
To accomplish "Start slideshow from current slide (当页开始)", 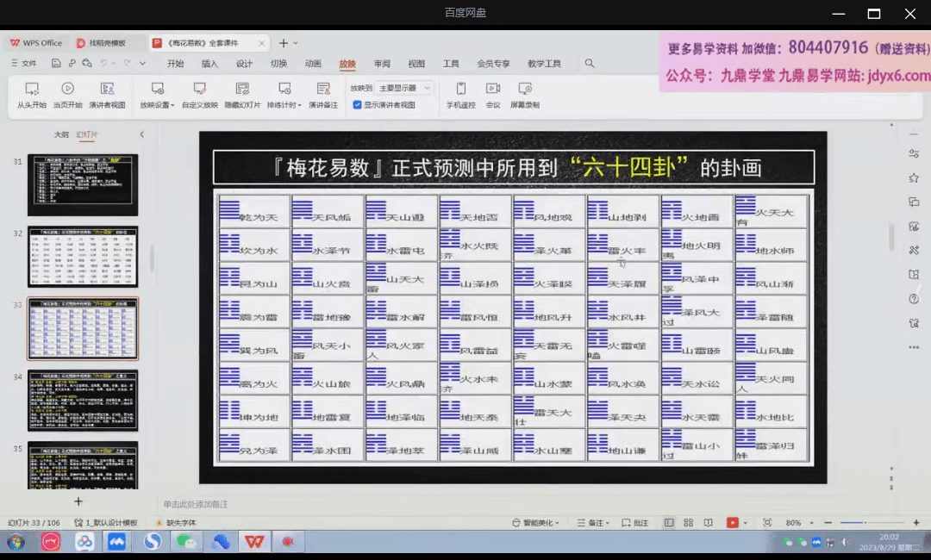I will [67, 95].
